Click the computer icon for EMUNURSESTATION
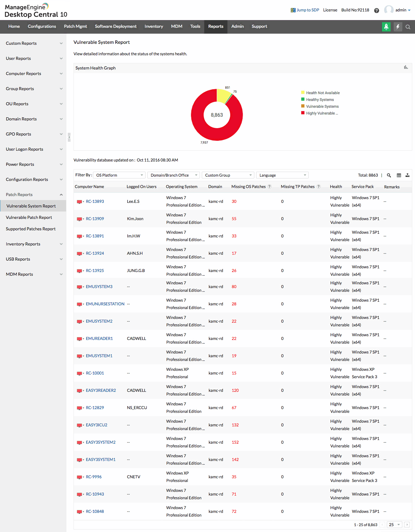The width and height of the screenshot is (415, 532). [x=79, y=304]
